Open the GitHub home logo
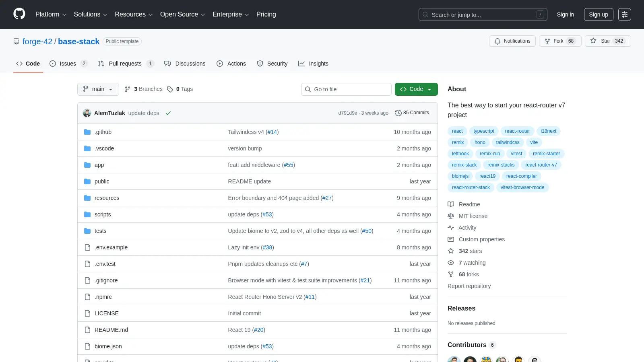The width and height of the screenshot is (644, 362). point(19,14)
